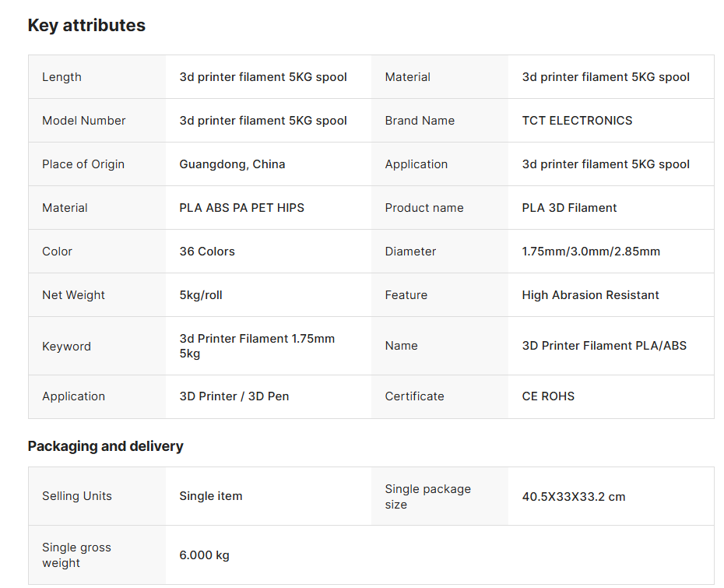Viewport: 724px width, 588px height.
Task: Select the PLA ABS PA PET HIPS text
Action: [241, 208]
